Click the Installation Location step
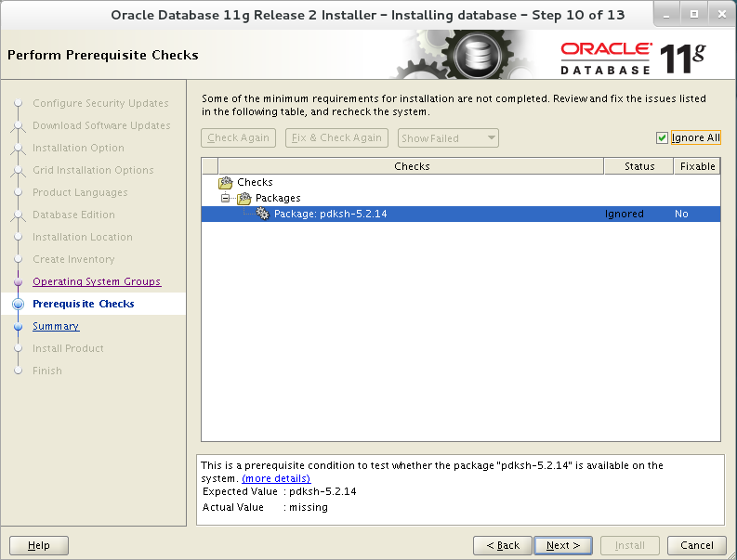The width and height of the screenshot is (737, 560). [83, 237]
